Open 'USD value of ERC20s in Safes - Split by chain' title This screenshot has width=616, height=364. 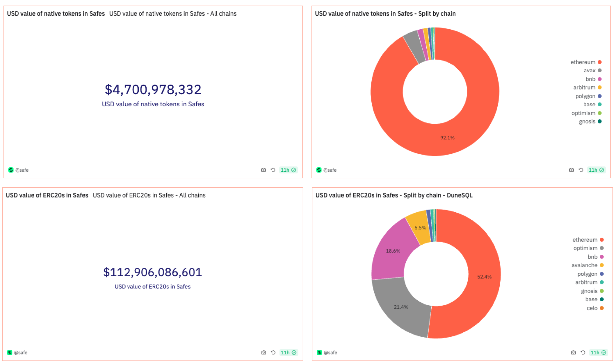pos(394,195)
